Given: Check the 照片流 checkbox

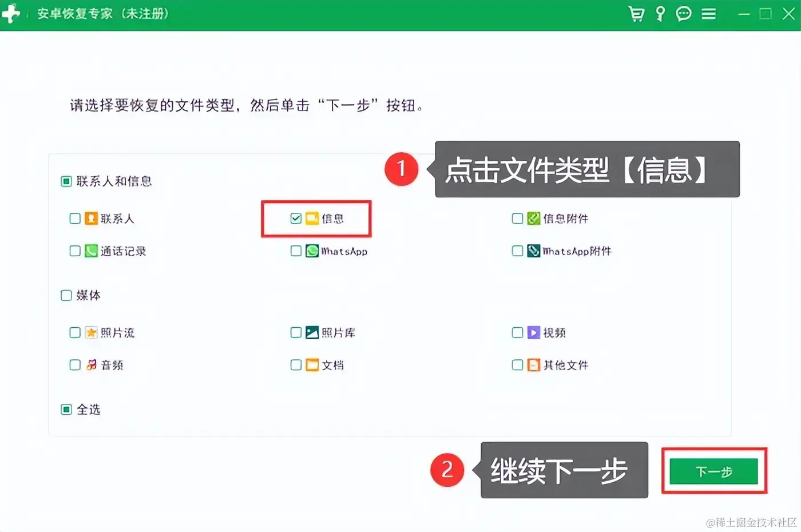Looking at the screenshot, I should (x=75, y=333).
